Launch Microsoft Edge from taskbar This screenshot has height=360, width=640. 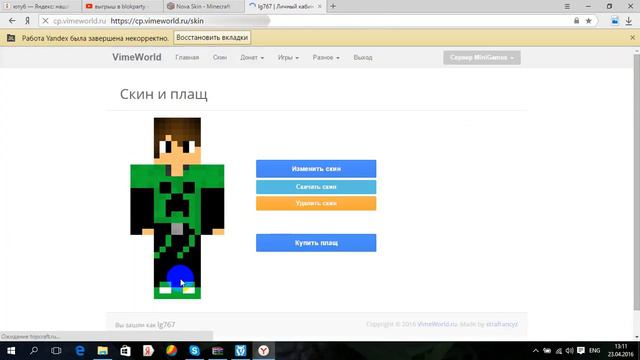tap(80, 351)
